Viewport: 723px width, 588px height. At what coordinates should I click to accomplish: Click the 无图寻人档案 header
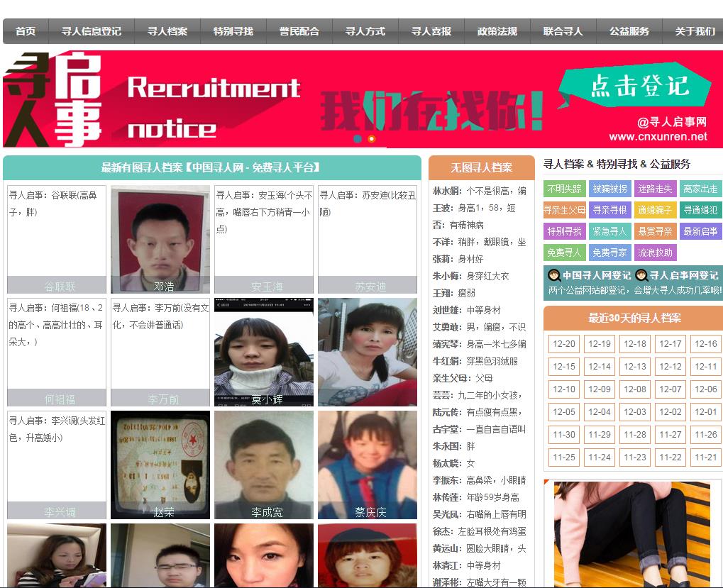[481, 167]
